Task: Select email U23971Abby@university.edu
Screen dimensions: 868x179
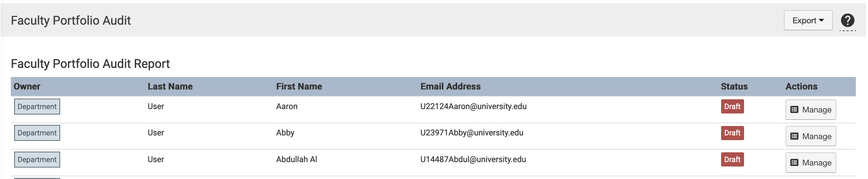Action: (x=471, y=133)
